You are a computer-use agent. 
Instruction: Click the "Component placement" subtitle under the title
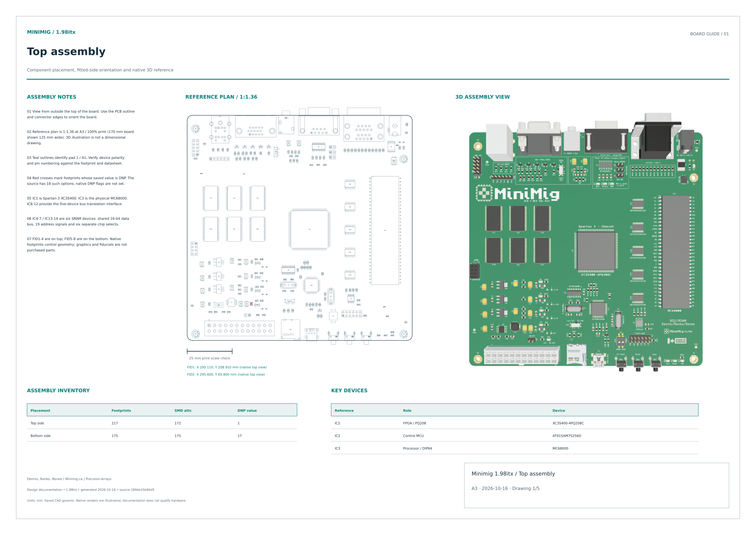pyautogui.click(x=100, y=70)
